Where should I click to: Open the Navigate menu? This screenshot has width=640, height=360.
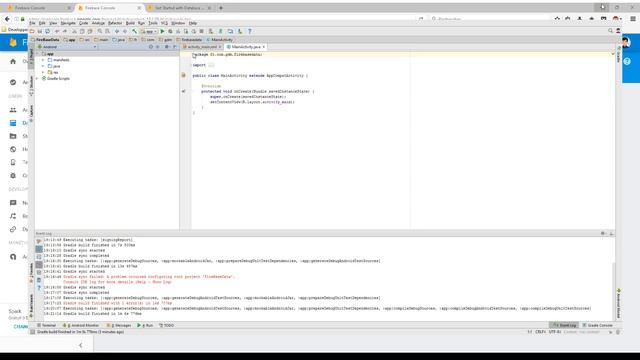[x=68, y=23]
